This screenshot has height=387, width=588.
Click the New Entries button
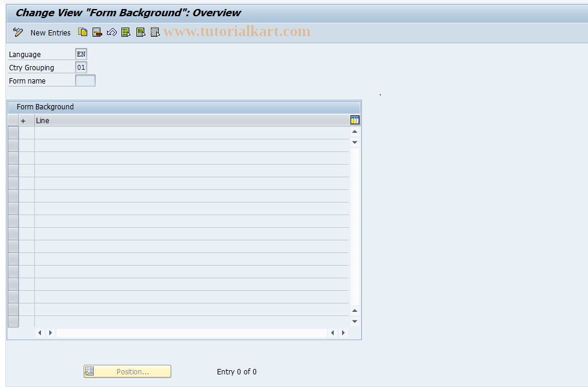[x=51, y=32]
